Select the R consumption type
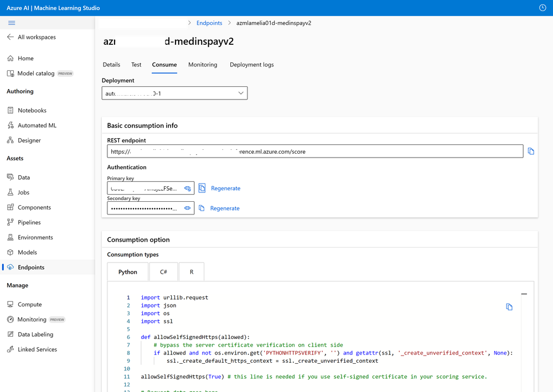Viewport: 553px width, 392px height. pos(192,272)
